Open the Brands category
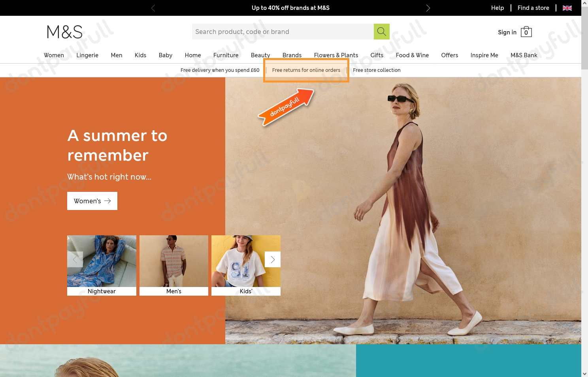The width and height of the screenshot is (588, 377). (x=292, y=55)
